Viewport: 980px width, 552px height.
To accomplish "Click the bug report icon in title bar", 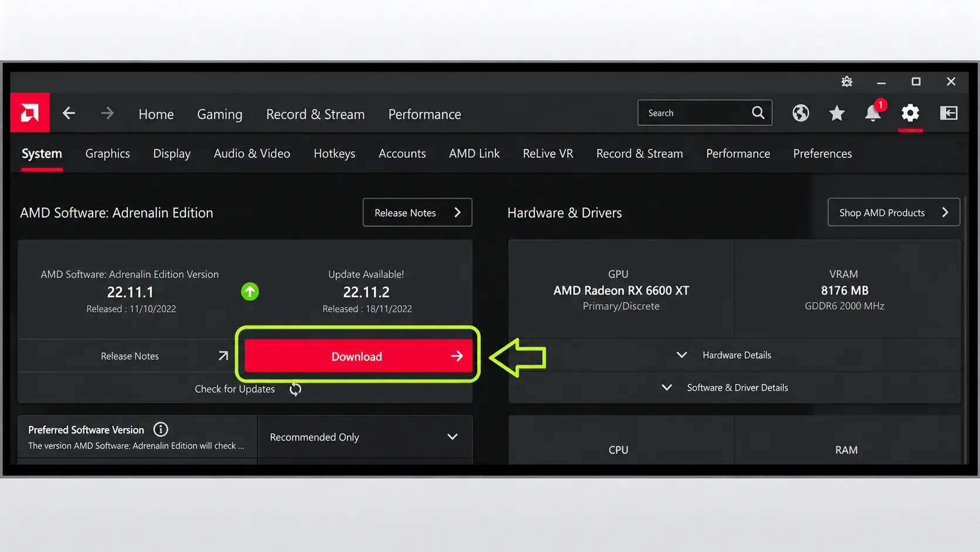I will coord(846,82).
